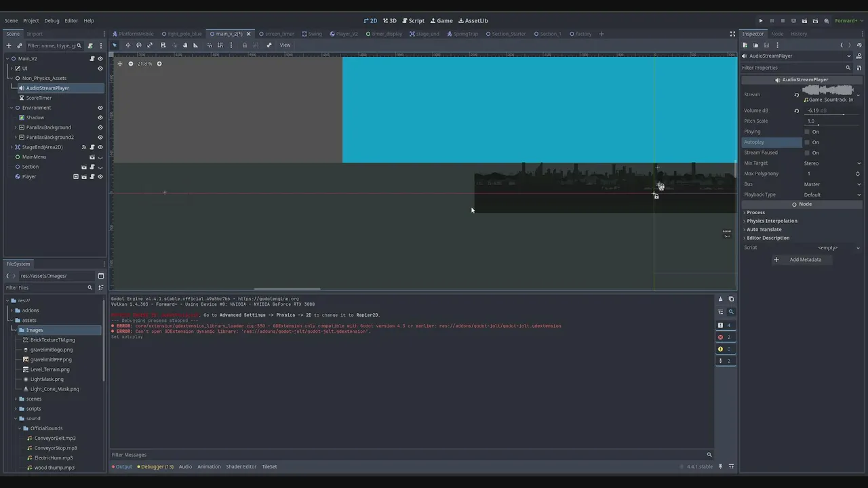This screenshot has width=868, height=488.
Task: Expand the scenes folder in FileSystem
Action: pos(16,399)
